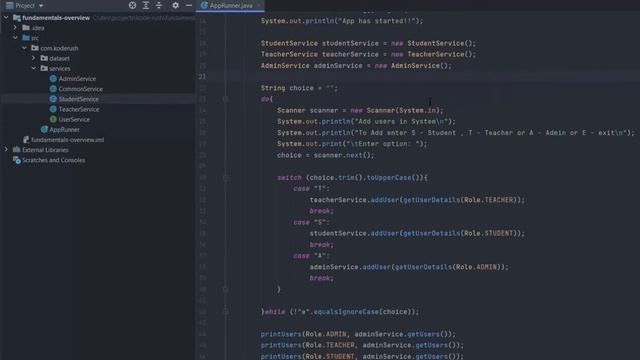Click the Collapse All icon in Project toolbar
The height and width of the screenshot is (360, 640).
click(159, 5)
